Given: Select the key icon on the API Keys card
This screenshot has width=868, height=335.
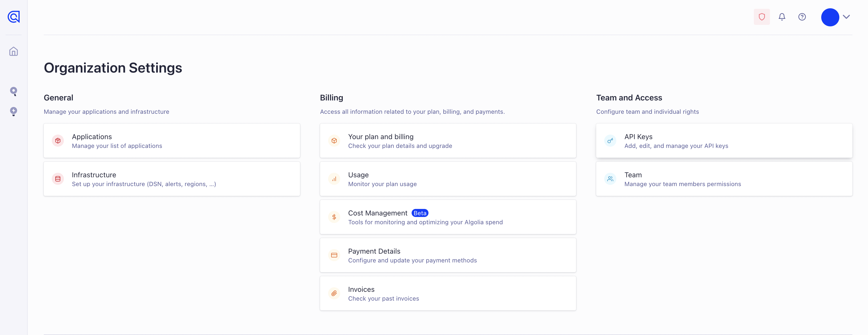Looking at the screenshot, I should click(x=611, y=141).
